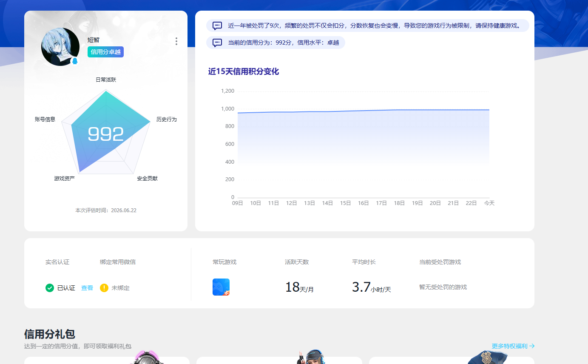Image resolution: width=588 pixels, height=364 pixels.
Task: Click the QQ penguin badge on avatar
Action: (x=75, y=61)
